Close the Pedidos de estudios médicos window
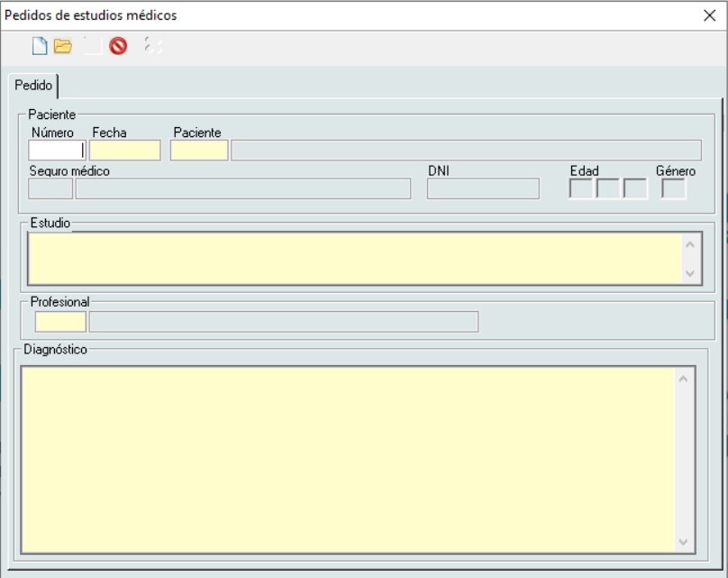Screen dimensions: 728x578 (708, 15)
